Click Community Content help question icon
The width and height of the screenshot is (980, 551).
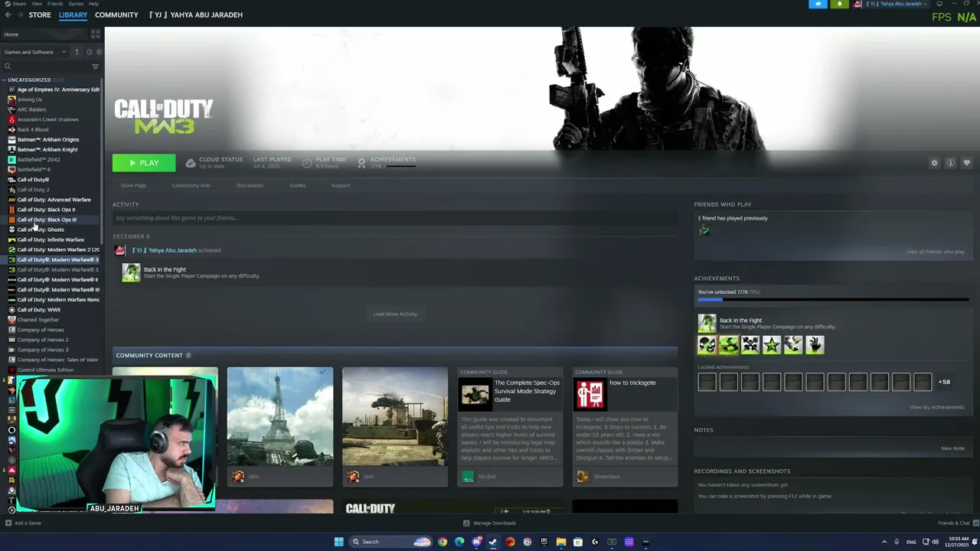[188, 355]
